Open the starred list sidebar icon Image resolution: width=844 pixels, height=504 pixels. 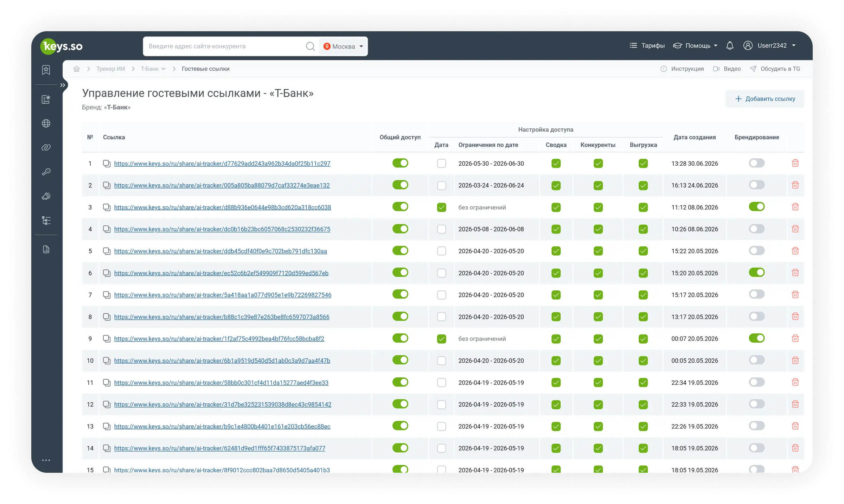coord(46,99)
